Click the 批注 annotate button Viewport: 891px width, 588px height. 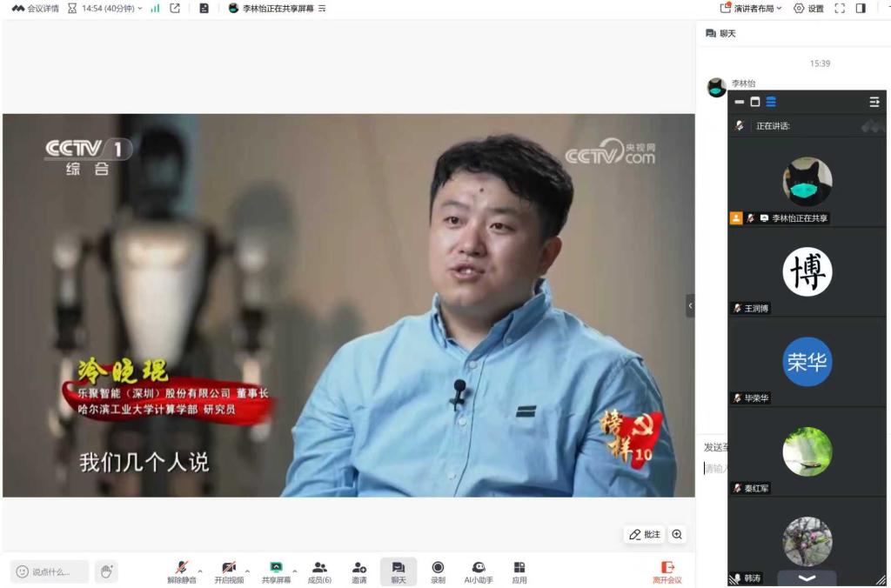pyautogui.click(x=645, y=534)
